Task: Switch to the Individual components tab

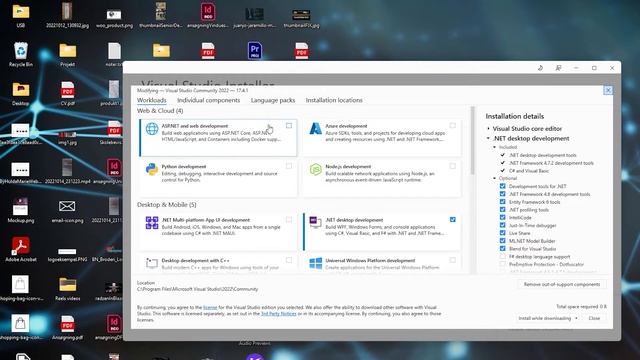Action: [x=209, y=100]
